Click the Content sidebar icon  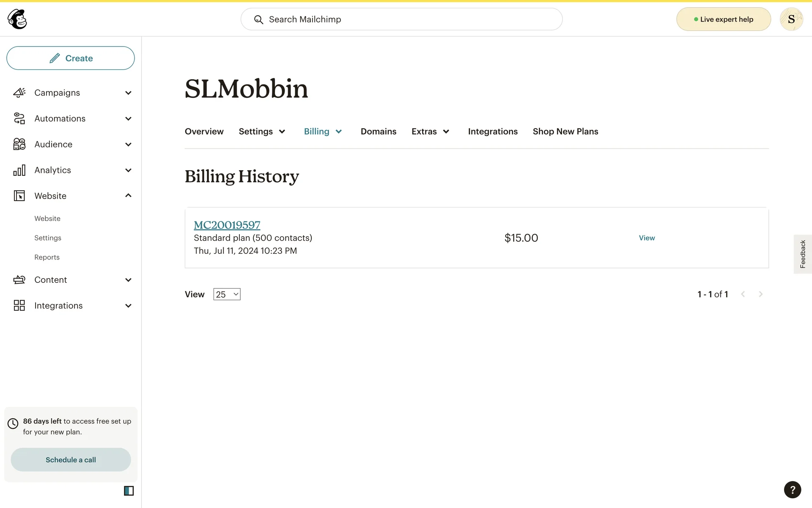(x=19, y=280)
